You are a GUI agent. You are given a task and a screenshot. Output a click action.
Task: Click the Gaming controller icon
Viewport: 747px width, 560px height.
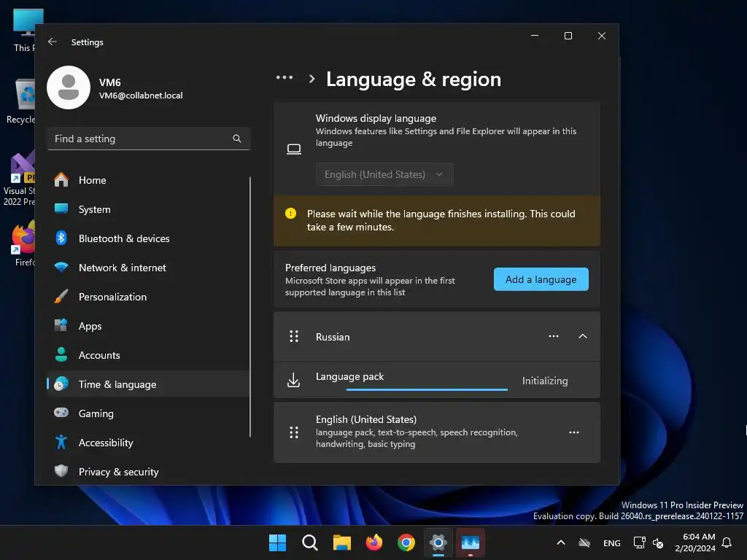(61, 413)
